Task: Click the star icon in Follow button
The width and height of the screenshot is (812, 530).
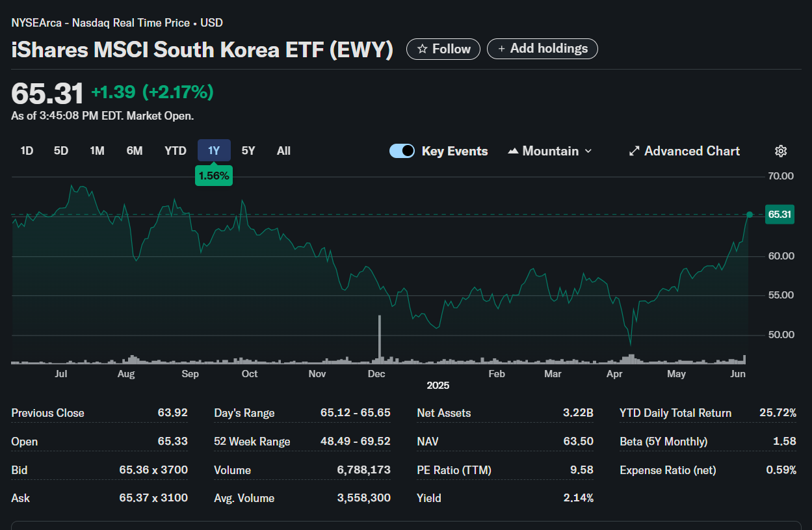Action: pyautogui.click(x=423, y=49)
